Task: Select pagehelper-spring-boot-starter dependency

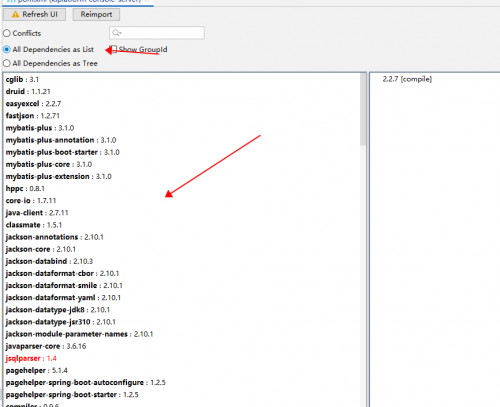Action: point(72,395)
